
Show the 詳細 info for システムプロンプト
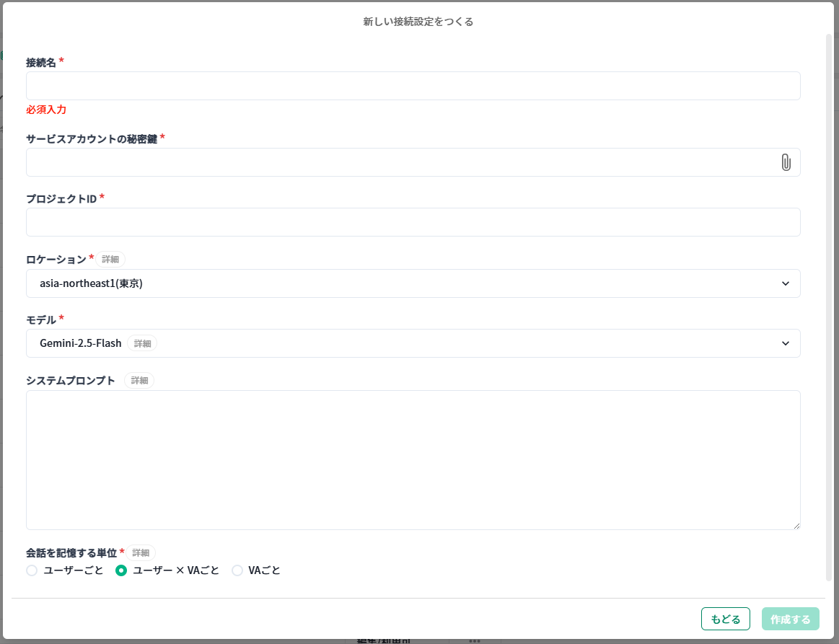click(x=139, y=380)
